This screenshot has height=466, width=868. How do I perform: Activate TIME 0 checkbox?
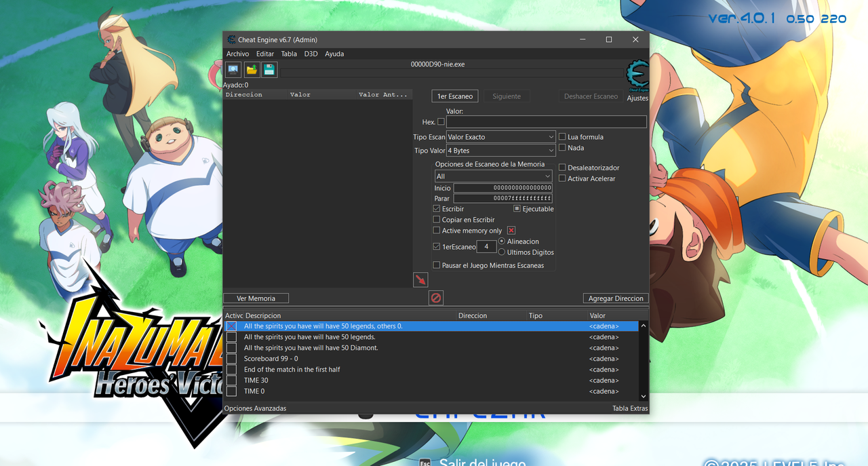232,391
